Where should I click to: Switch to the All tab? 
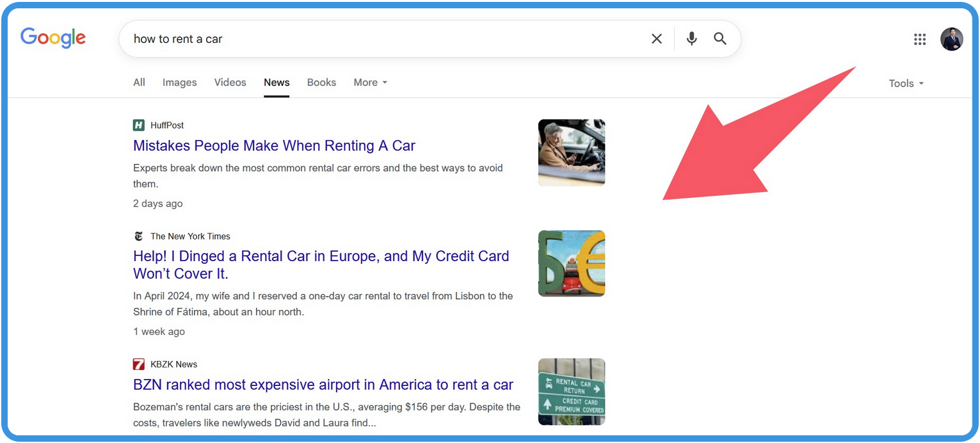click(139, 83)
